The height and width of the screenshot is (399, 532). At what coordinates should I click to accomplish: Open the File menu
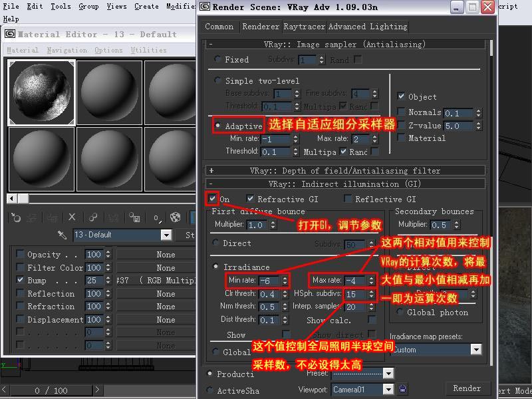coord(11,6)
